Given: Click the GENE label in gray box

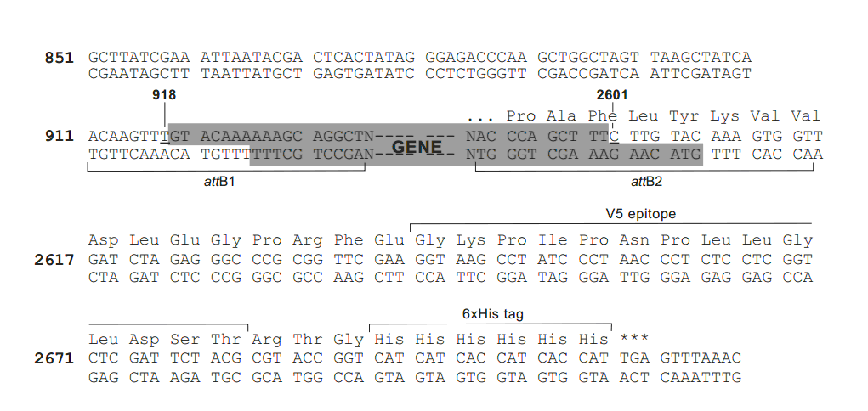Looking at the screenshot, I should 417,147.
